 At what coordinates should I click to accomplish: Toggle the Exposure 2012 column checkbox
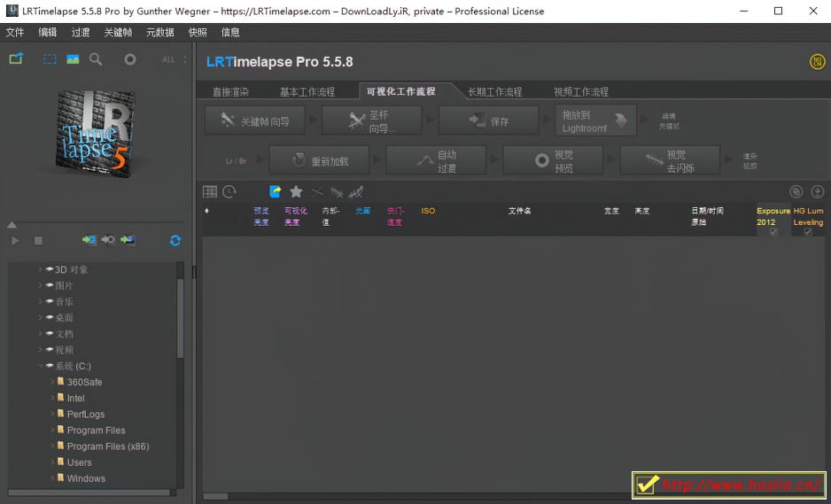(x=773, y=231)
